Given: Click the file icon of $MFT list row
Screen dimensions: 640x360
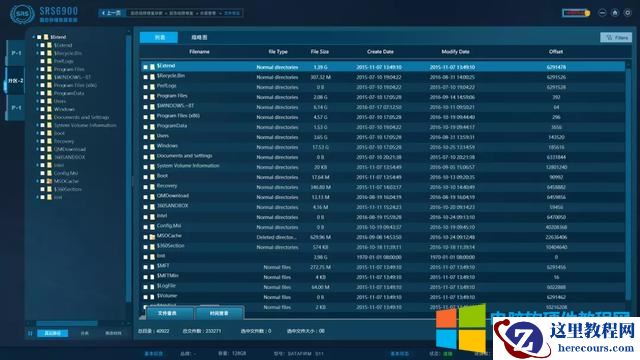Looking at the screenshot, I should pyautogui.click(x=152, y=267).
